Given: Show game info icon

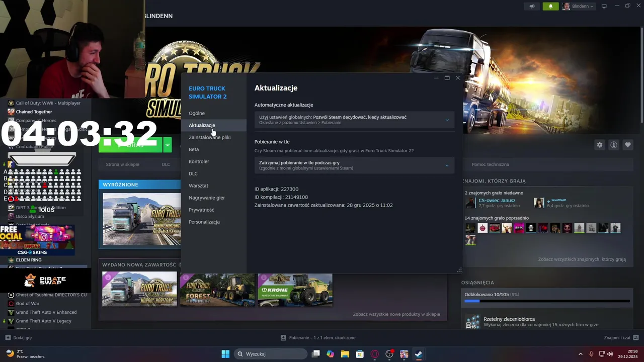Looking at the screenshot, I should point(614,145).
